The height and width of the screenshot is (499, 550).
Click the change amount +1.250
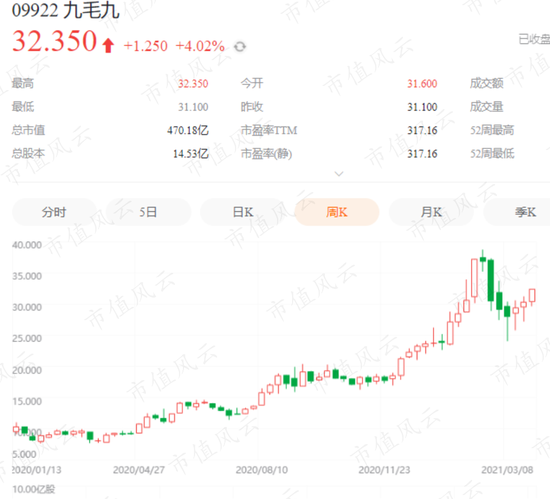(146, 46)
